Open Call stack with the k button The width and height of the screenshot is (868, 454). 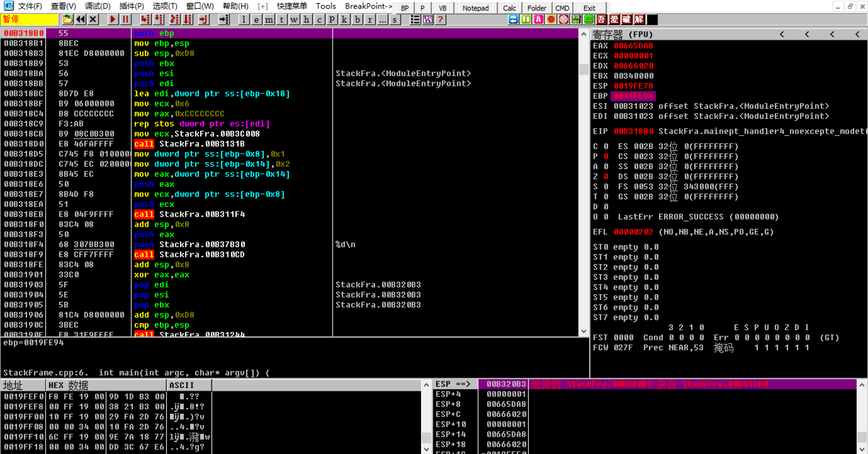point(344,19)
